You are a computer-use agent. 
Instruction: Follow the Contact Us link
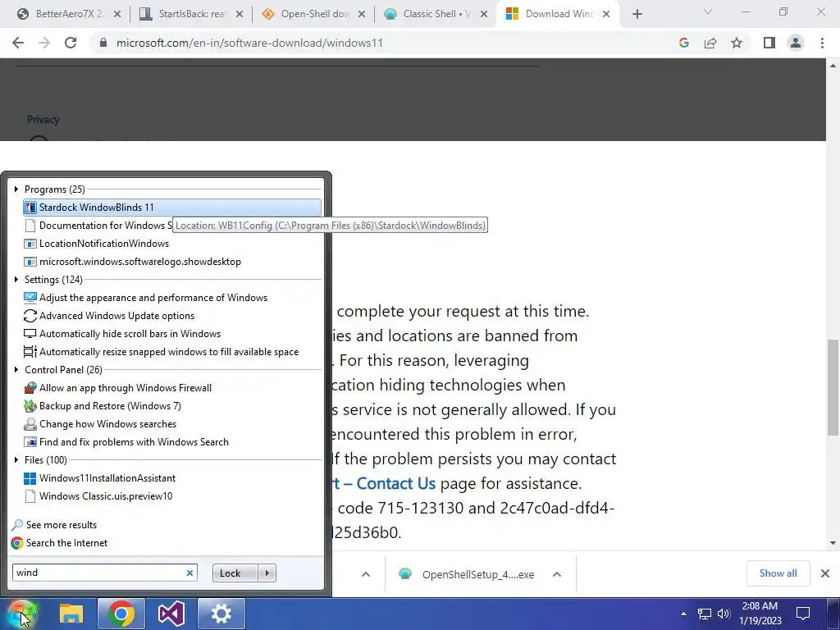(395, 483)
